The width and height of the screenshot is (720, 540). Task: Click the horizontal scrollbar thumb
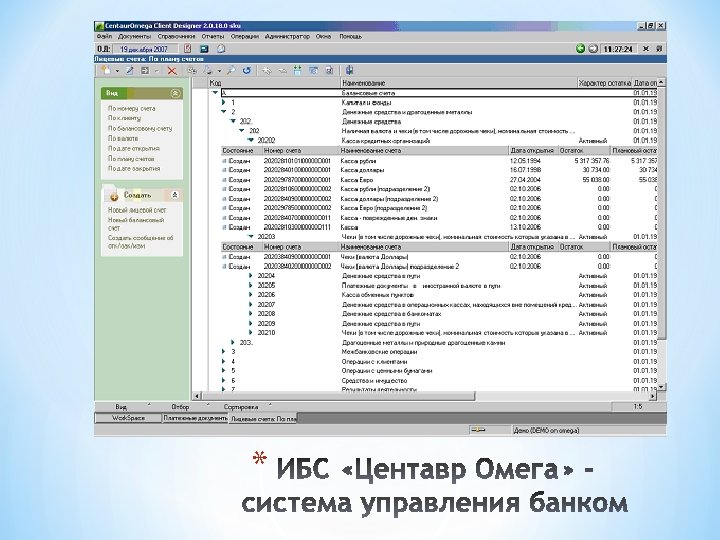click(x=339, y=396)
